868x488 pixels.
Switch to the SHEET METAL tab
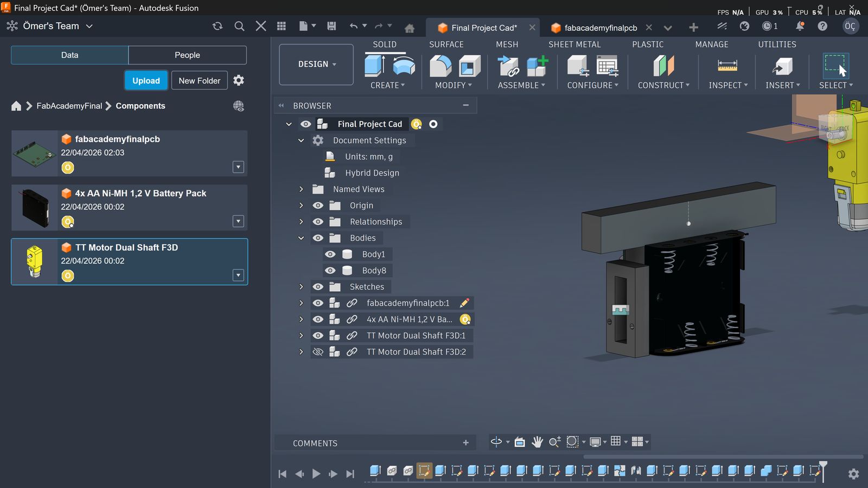click(x=575, y=44)
